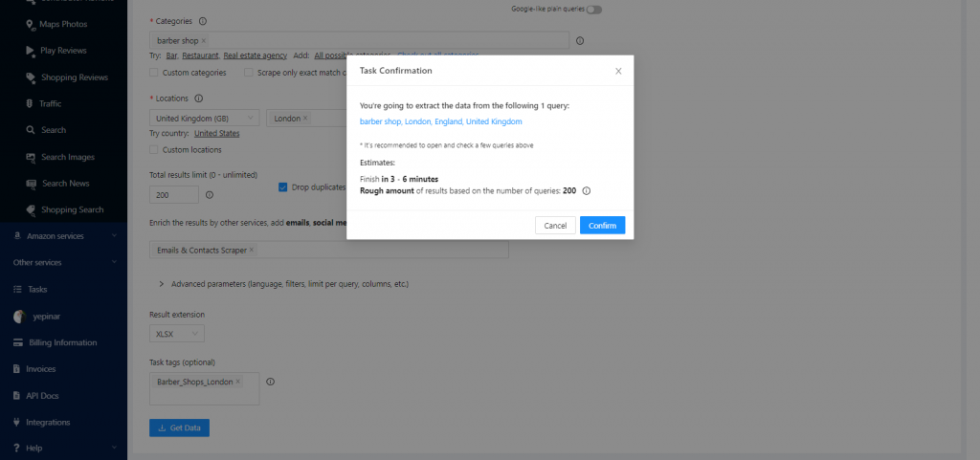The height and width of the screenshot is (460, 980).
Task: Click the Shopping Reviews tag icon
Action: [31, 77]
